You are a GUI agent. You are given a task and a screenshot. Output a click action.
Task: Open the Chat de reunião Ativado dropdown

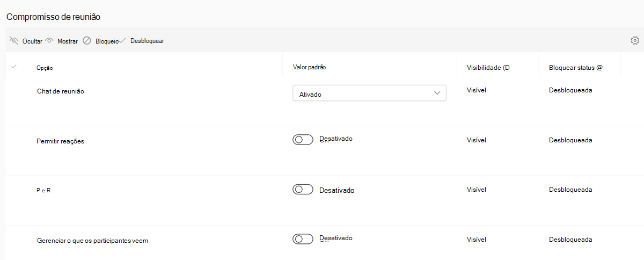pos(369,93)
